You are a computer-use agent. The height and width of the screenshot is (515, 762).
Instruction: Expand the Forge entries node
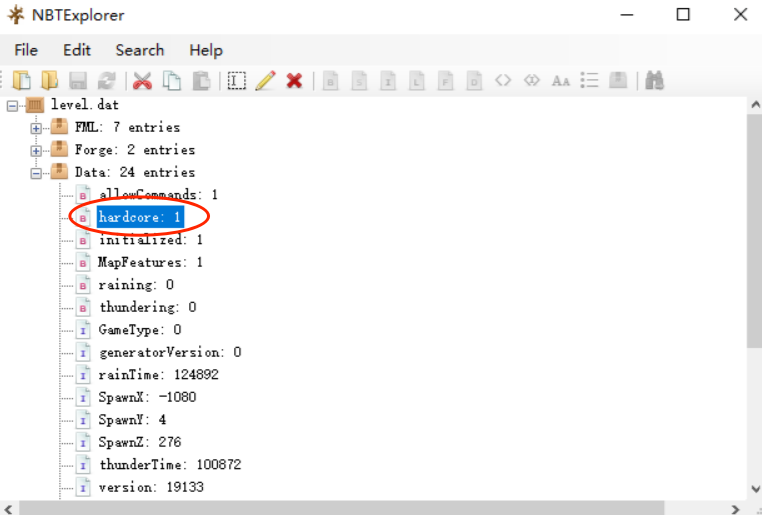click(36, 150)
